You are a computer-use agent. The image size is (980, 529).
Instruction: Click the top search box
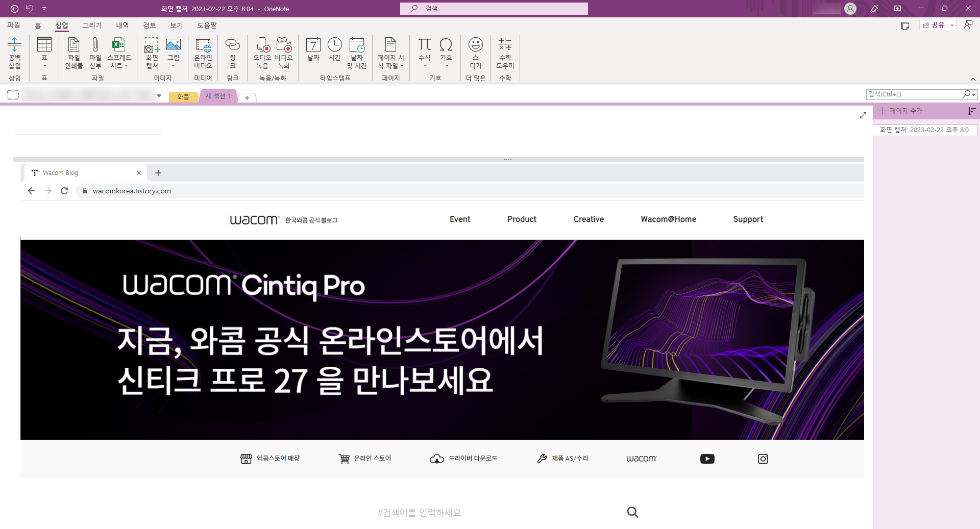[494, 9]
